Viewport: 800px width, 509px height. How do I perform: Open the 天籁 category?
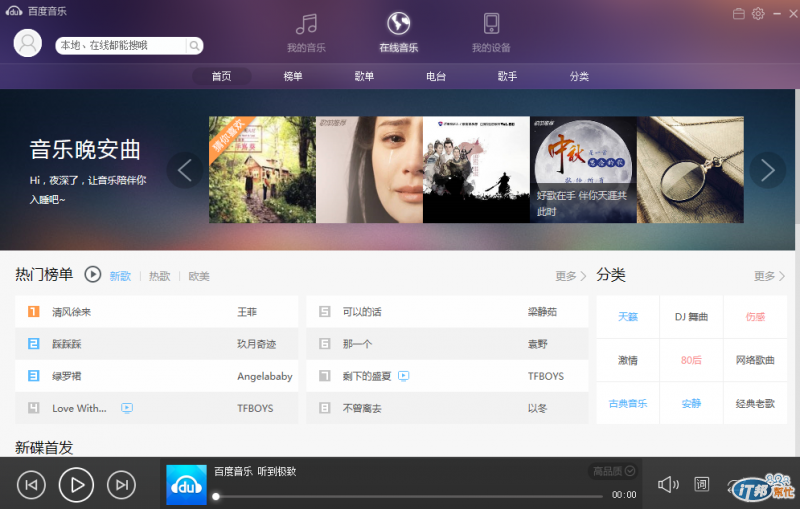(628, 317)
